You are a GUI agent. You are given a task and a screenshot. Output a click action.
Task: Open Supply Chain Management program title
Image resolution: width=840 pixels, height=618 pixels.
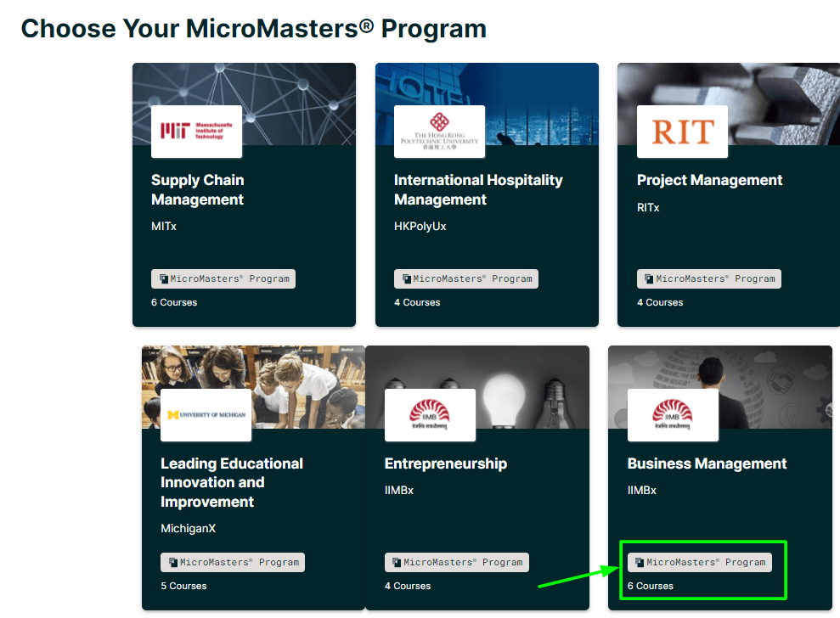pos(198,189)
